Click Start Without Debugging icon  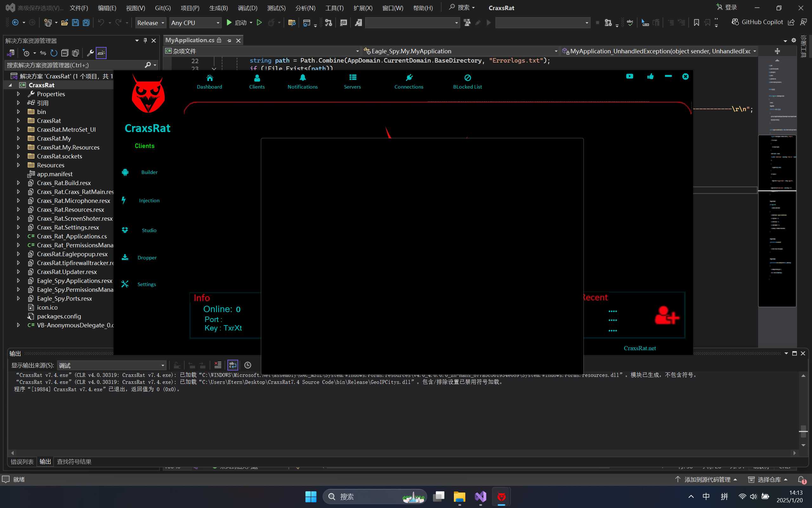pos(259,23)
